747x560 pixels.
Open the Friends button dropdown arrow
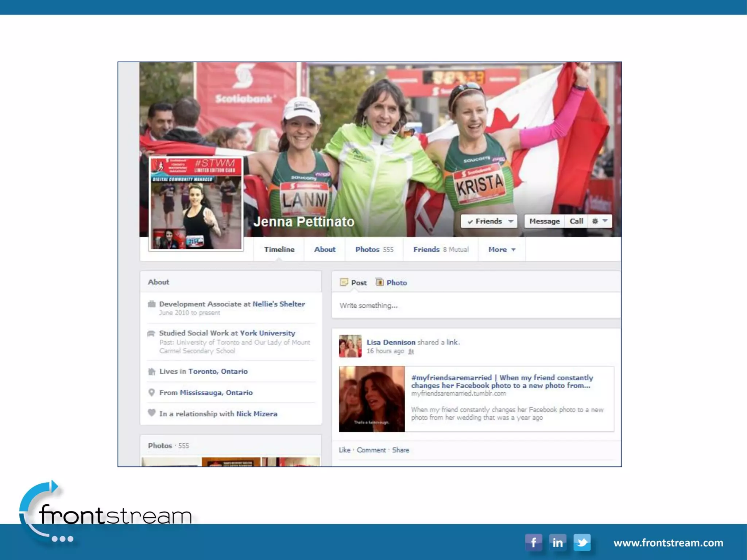pyautogui.click(x=511, y=221)
